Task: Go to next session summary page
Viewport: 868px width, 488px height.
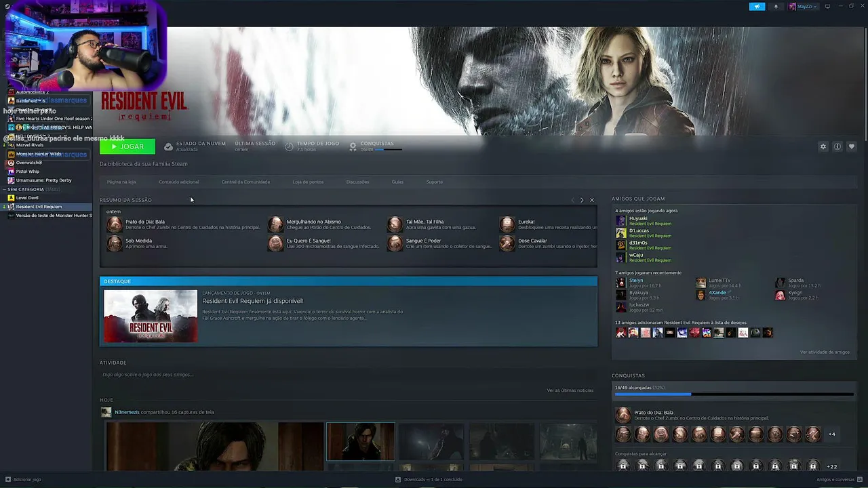Action: click(581, 200)
